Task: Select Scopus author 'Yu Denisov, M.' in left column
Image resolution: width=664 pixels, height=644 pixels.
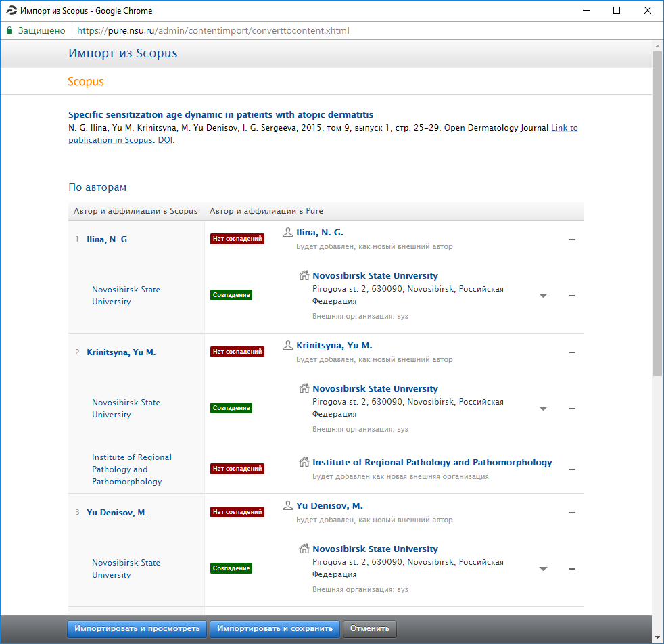Action: [x=117, y=513]
